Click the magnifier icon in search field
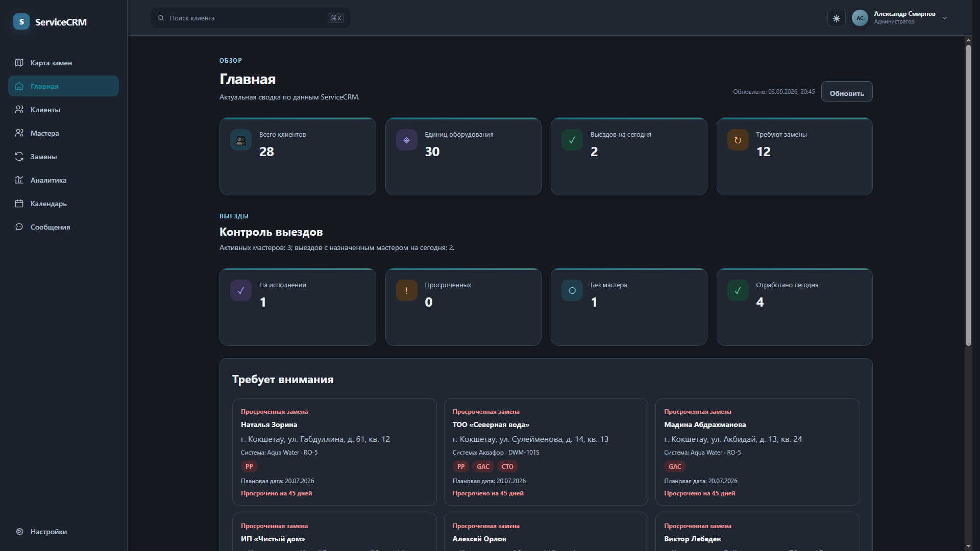The height and width of the screenshot is (551, 980). pyautogui.click(x=161, y=18)
